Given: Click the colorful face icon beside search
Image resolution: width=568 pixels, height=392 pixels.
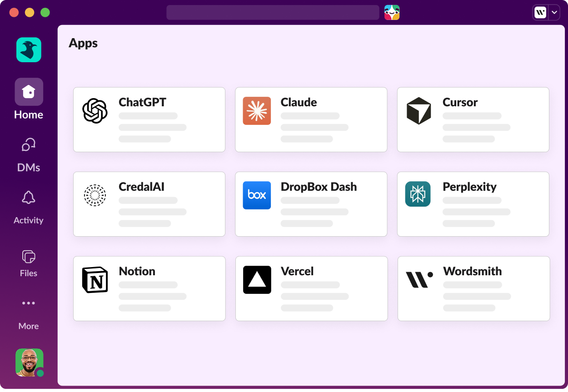Looking at the screenshot, I should (392, 12).
